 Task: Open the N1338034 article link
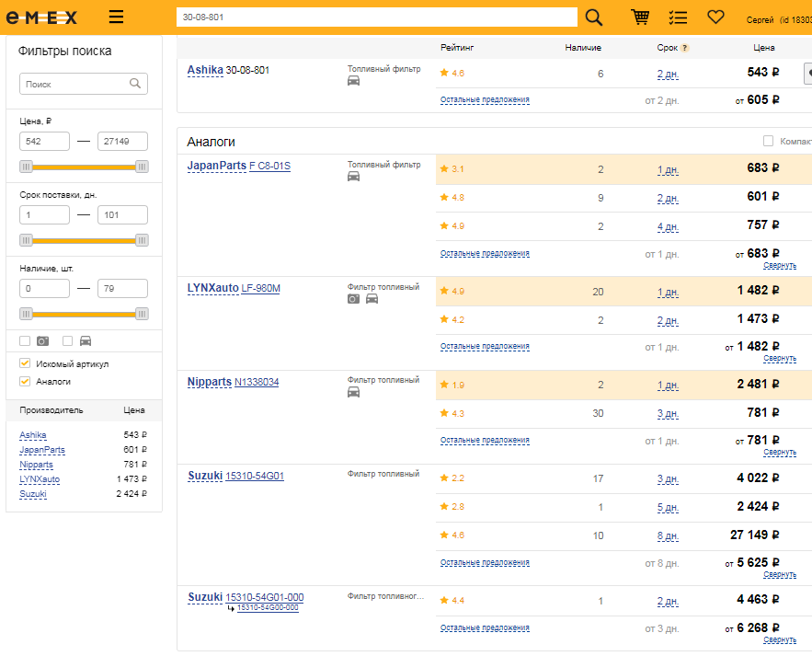tap(257, 382)
